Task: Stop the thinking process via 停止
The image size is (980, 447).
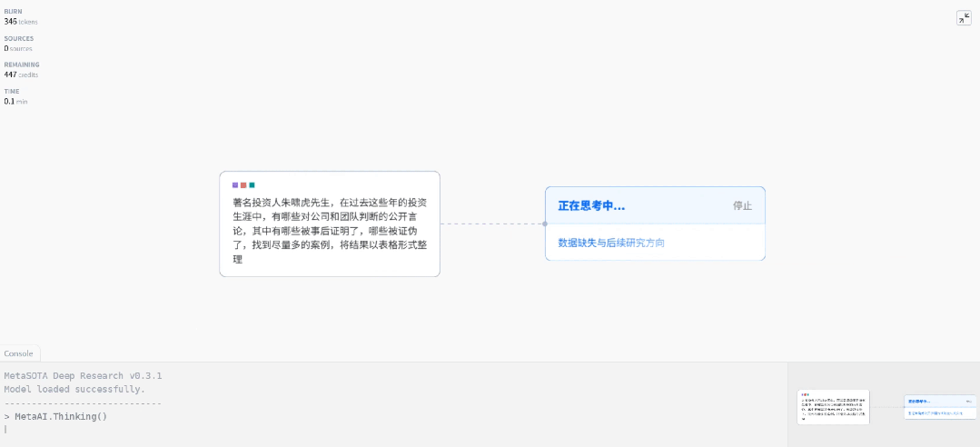Action: 743,205
